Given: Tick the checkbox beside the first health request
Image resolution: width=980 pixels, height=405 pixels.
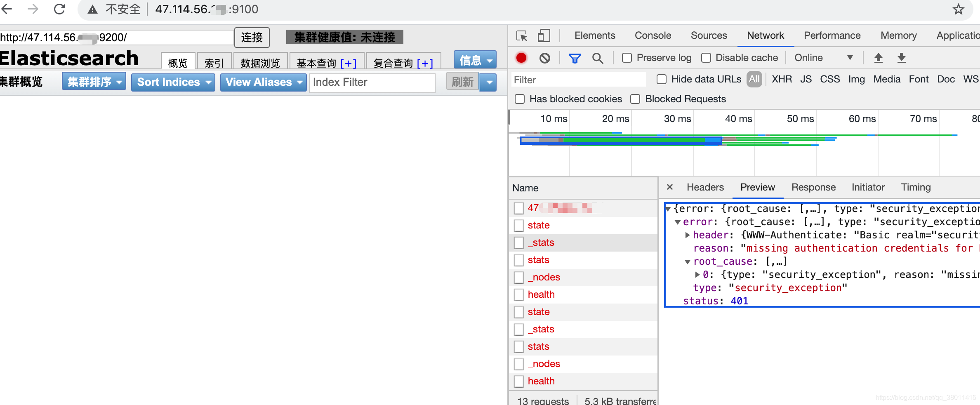Looking at the screenshot, I should coord(519,295).
